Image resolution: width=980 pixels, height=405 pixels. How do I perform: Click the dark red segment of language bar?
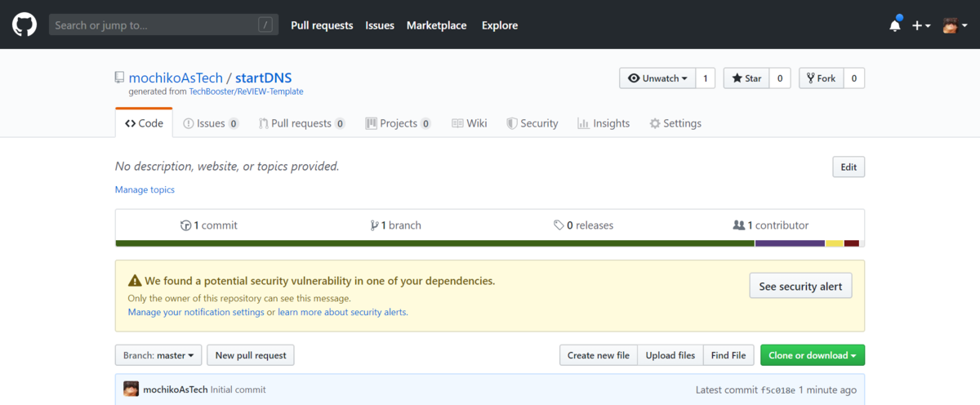(x=852, y=243)
